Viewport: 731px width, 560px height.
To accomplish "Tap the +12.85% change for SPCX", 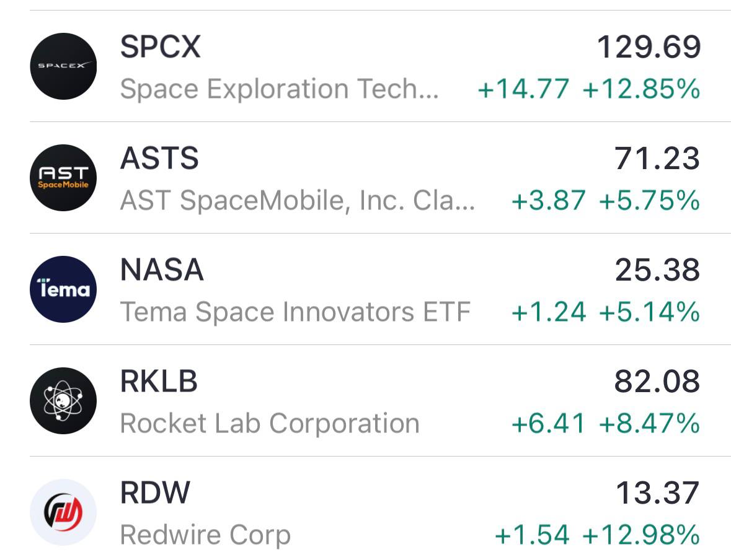I will [642, 89].
